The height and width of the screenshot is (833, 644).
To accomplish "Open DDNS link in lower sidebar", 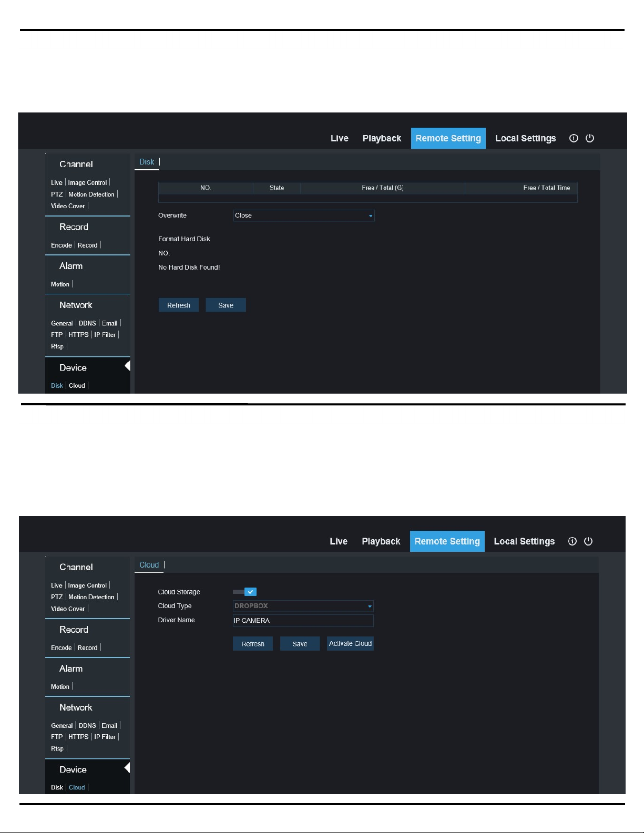I will pyautogui.click(x=87, y=726).
